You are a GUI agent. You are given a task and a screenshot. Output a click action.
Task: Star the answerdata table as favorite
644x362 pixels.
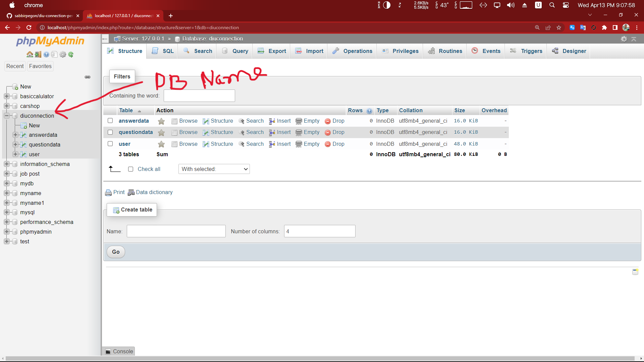161,121
